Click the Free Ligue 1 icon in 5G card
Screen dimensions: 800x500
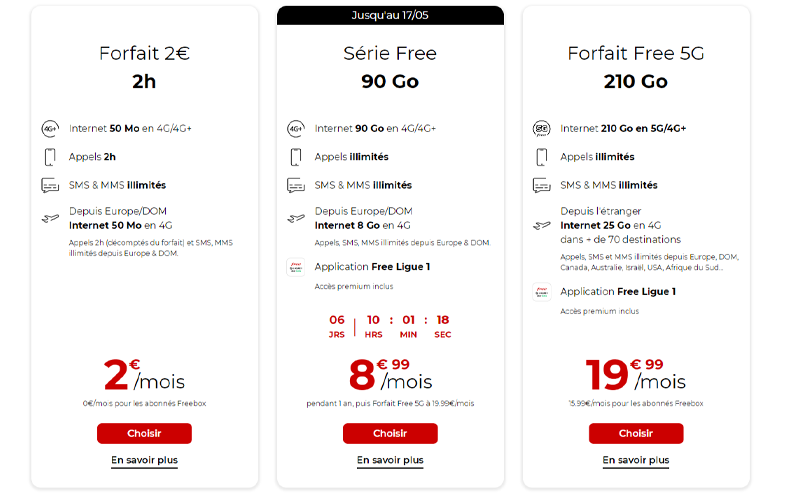[x=542, y=292]
